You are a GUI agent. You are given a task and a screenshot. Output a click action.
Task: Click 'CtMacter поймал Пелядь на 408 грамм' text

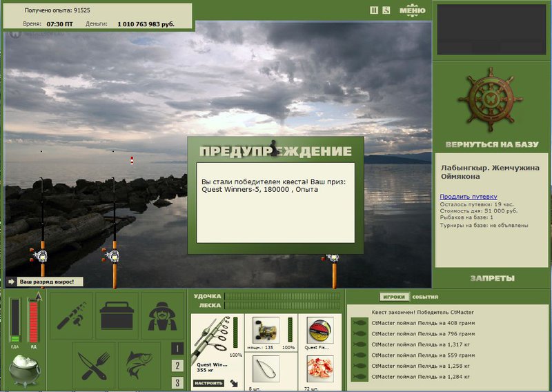[423, 323]
